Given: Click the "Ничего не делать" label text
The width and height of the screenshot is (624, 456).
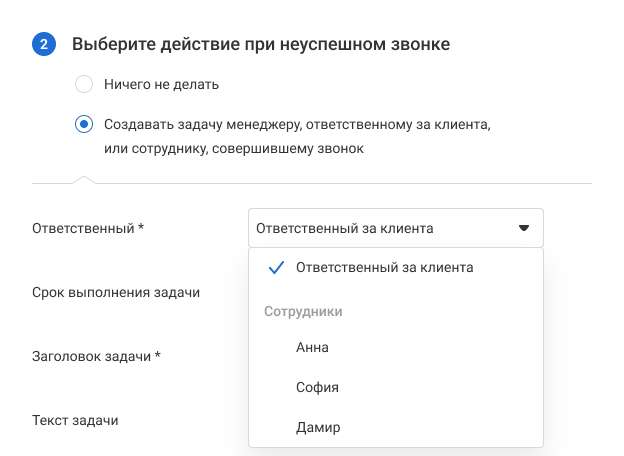Looking at the screenshot, I should click(161, 85).
